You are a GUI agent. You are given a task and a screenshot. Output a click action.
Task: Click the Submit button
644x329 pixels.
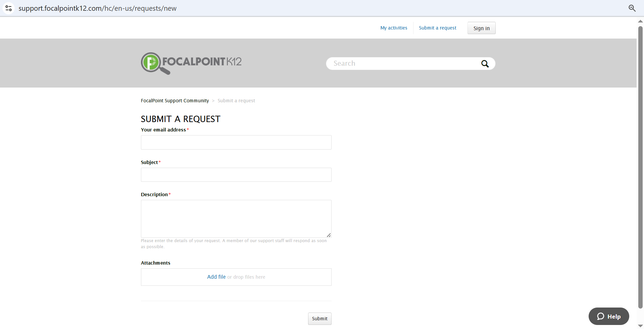(320, 319)
